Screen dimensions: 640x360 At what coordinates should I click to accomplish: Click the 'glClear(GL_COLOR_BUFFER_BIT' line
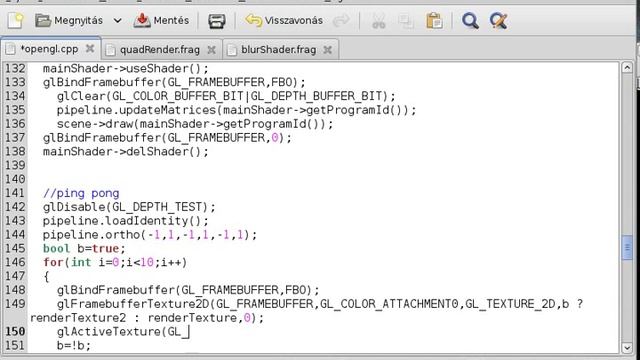[x=226, y=96]
